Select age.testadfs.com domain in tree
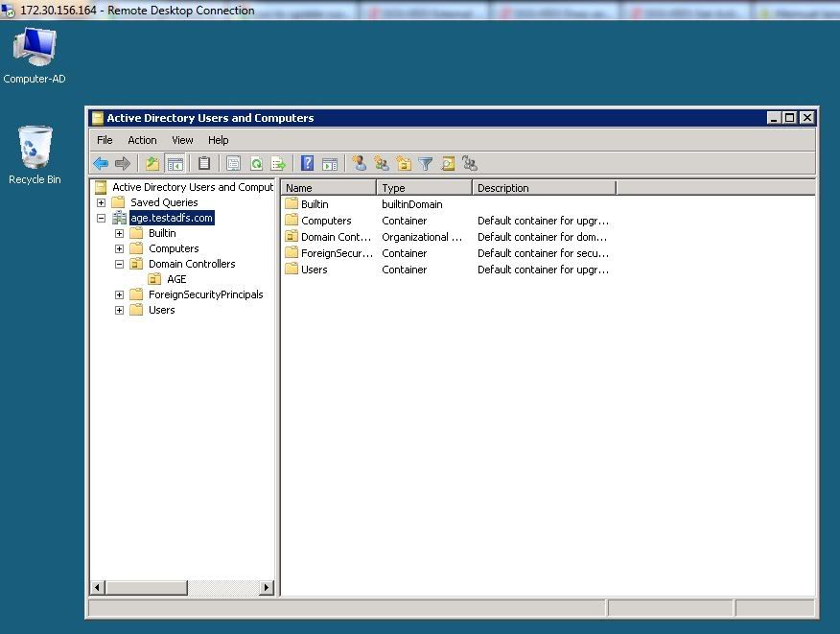840x634 pixels. click(x=172, y=218)
